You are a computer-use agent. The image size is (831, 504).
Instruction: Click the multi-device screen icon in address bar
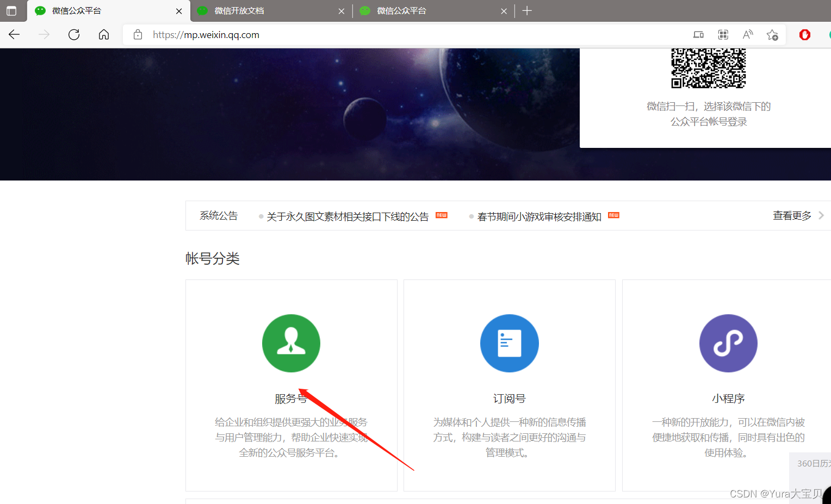point(698,35)
